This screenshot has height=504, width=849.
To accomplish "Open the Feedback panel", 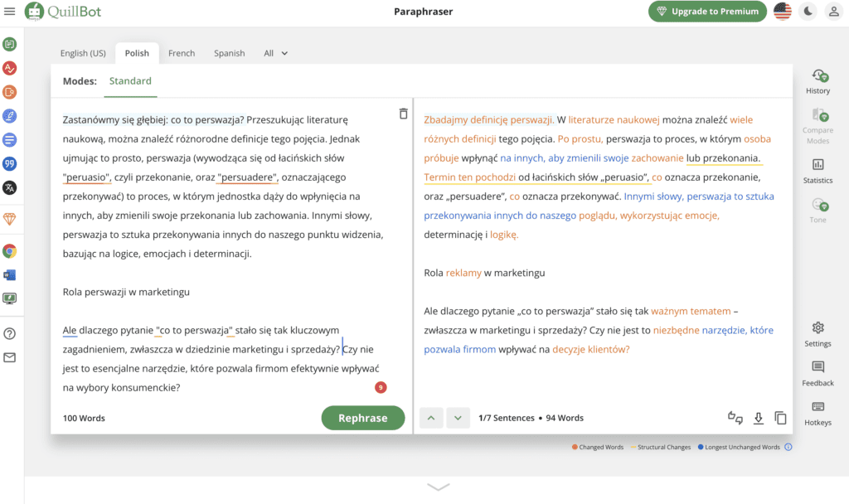I will tap(817, 374).
